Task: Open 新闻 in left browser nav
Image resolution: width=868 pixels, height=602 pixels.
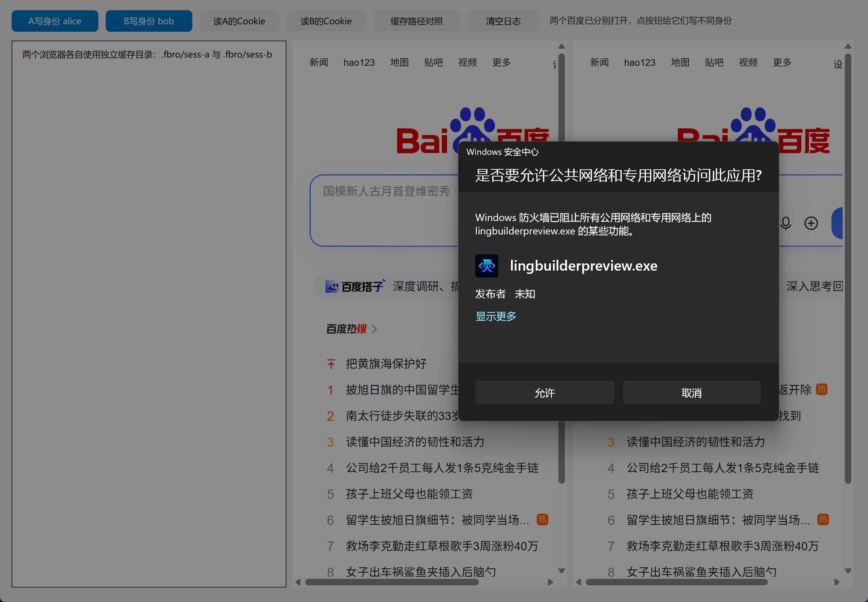Action: 319,62
